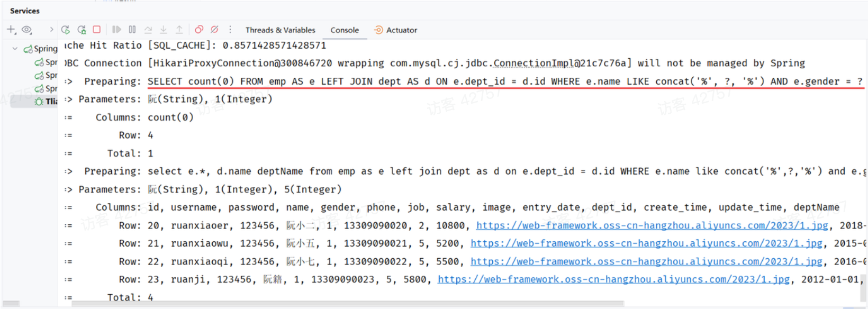868x309 pixels.
Task: Click the Step Over debugger icon
Action: pos(148,30)
